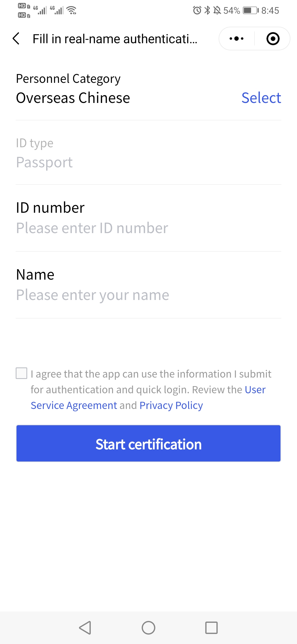Tap the Android back navigation triangle

click(x=85, y=628)
